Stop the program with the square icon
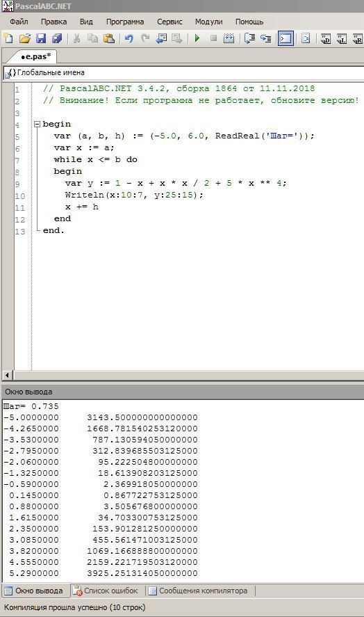 213,38
